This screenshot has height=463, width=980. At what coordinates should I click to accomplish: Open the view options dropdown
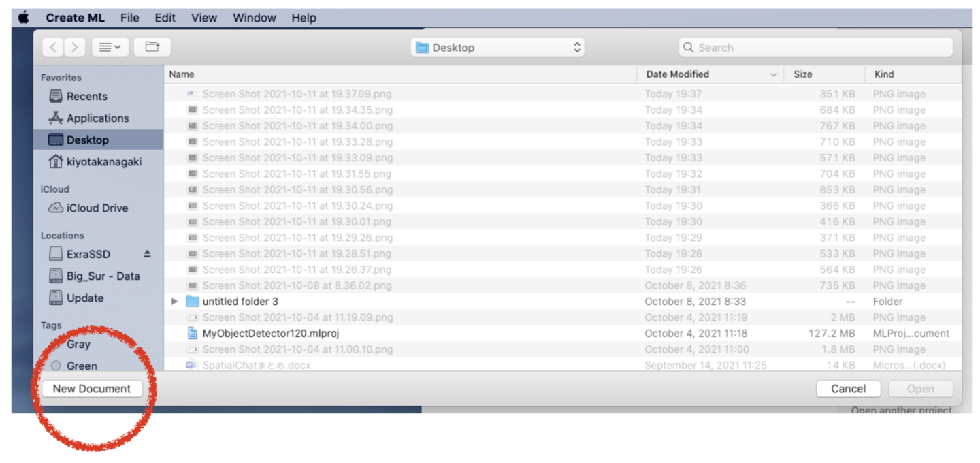(110, 47)
